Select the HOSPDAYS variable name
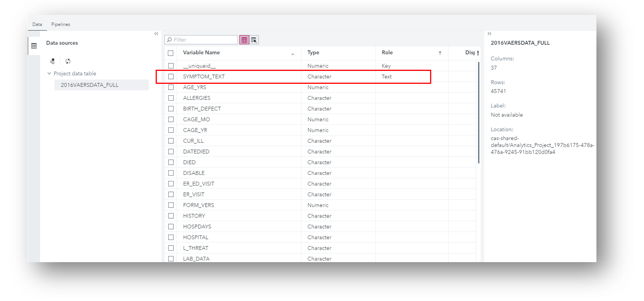This screenshot has height=301, width=644. tap(197, 226)
